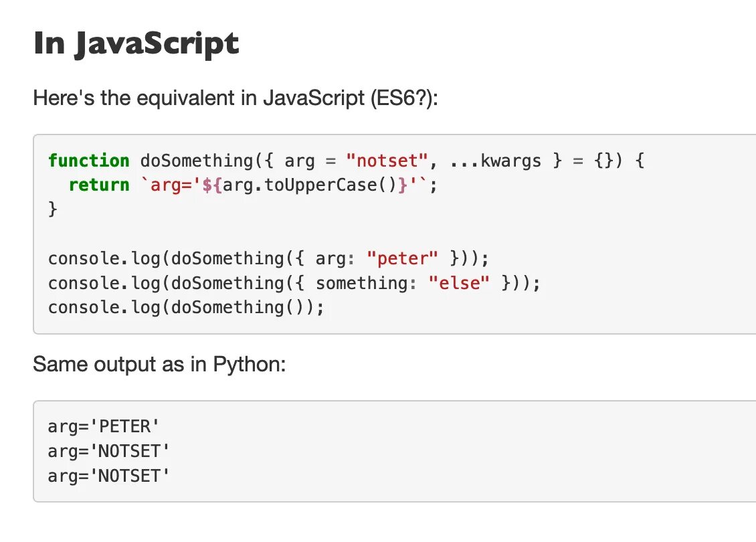Click the 'In JavaScript' heading
The image size is (756, 542).
[136, 44]
